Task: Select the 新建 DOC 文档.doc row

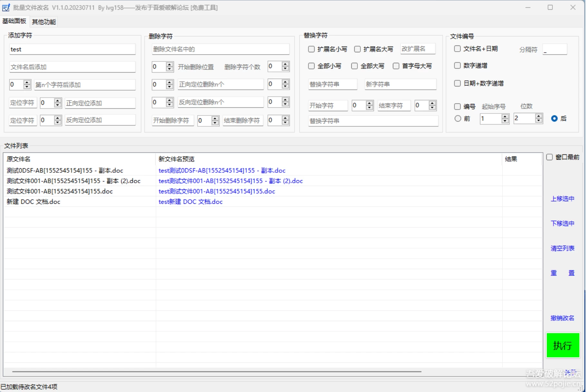Action: (x=34, y=202)
